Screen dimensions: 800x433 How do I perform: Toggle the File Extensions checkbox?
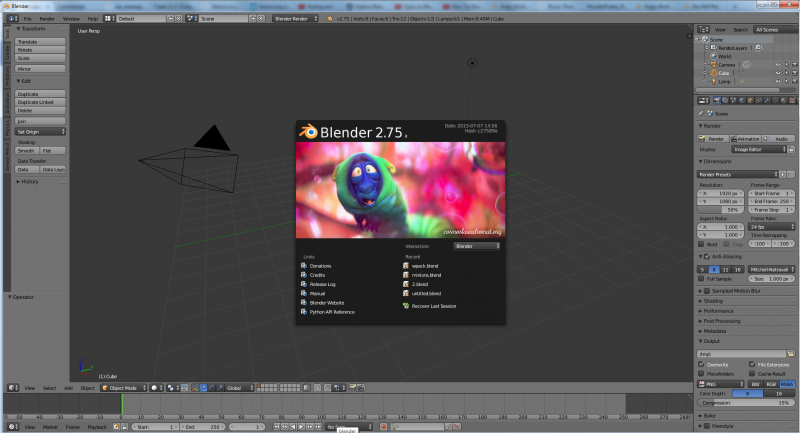pyautogui.click(x=752, y=364)
